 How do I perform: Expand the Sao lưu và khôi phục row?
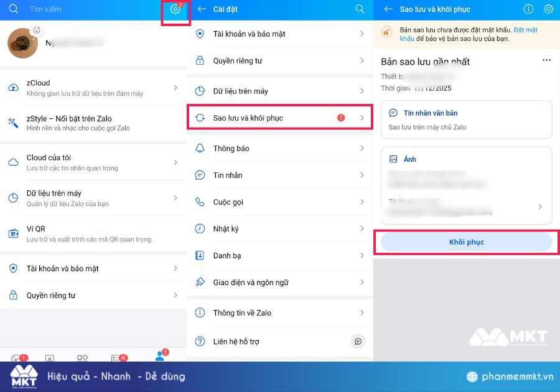(x=279, y=116)
